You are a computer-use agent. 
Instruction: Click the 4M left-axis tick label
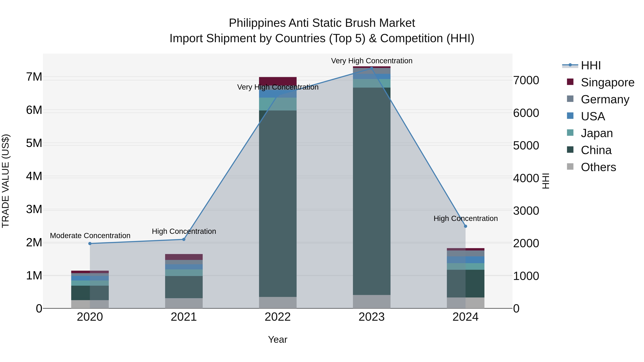[x=34, y=176]
